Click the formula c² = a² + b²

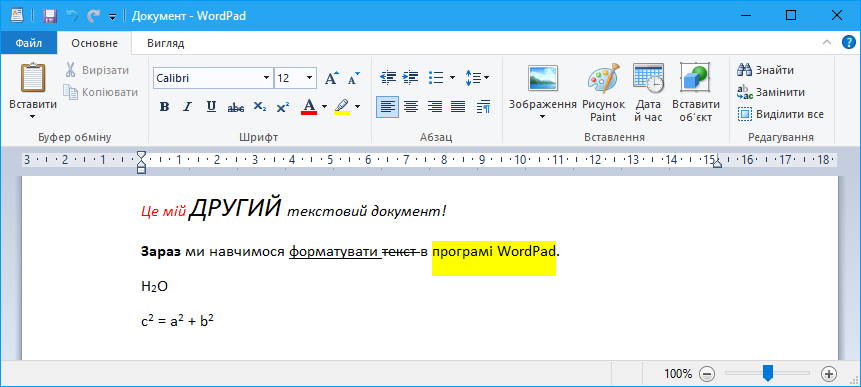tap(177, 320)
